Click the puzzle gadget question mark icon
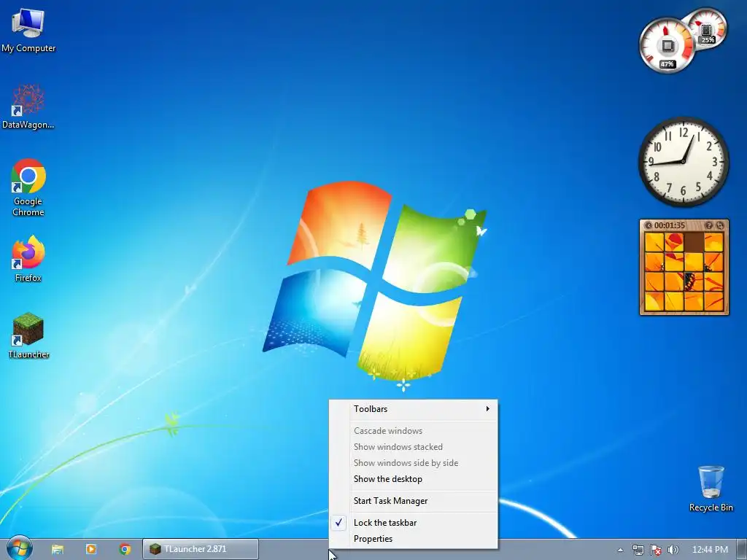Screen dimensions: 747x560 coord(709,225)
